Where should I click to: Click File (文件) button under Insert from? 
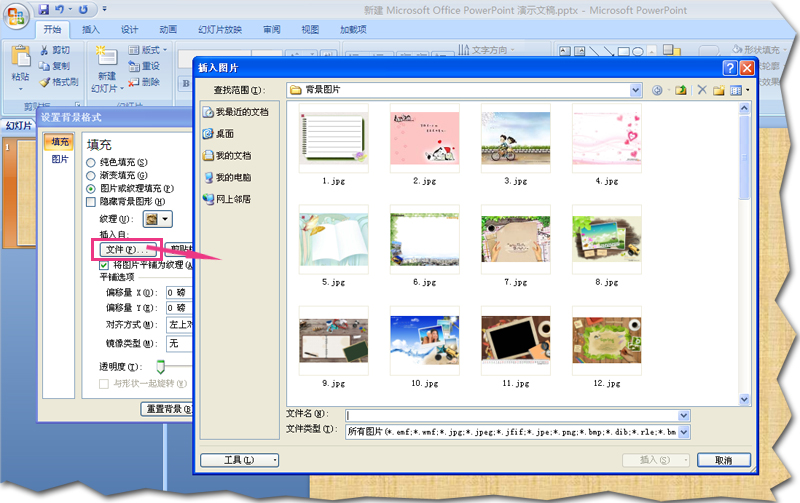[x=128, y=249]
